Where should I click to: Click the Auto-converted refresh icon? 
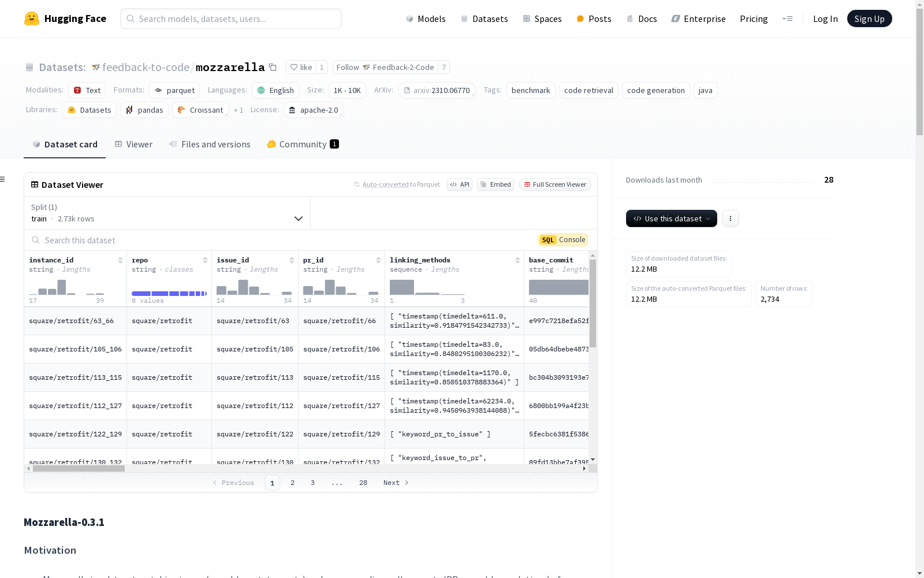[357, 184]
